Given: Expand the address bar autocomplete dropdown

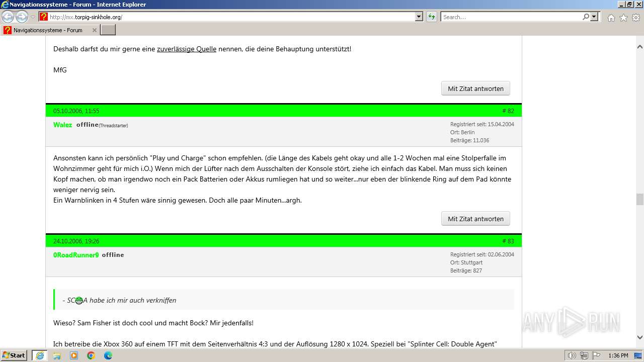Looking at the screenshot, I should (419, 17).
